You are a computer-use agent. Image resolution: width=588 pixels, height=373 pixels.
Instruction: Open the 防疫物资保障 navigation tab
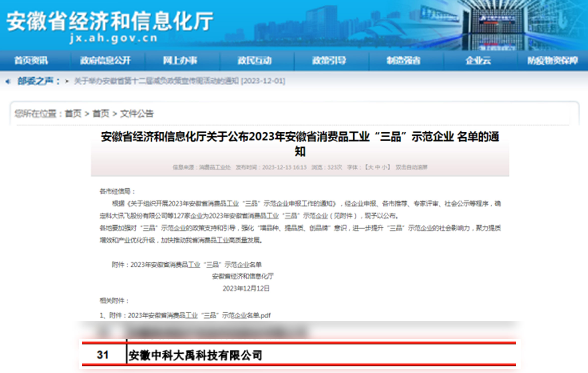[x=553, y=60]
